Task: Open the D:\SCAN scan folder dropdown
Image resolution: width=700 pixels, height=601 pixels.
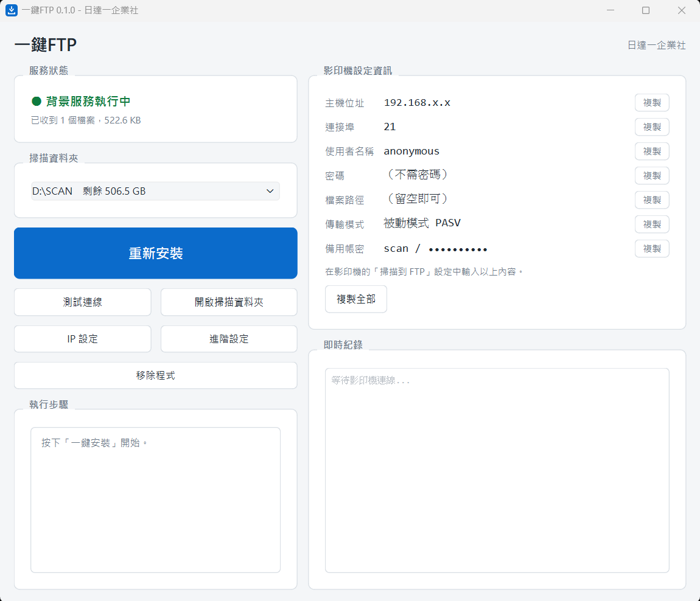Action: coord(155,191)
